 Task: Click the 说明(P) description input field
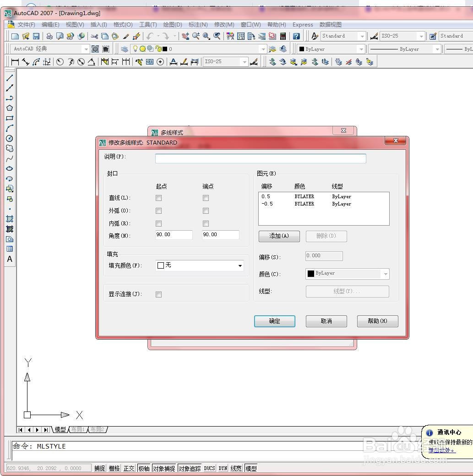tap(261, 158)
